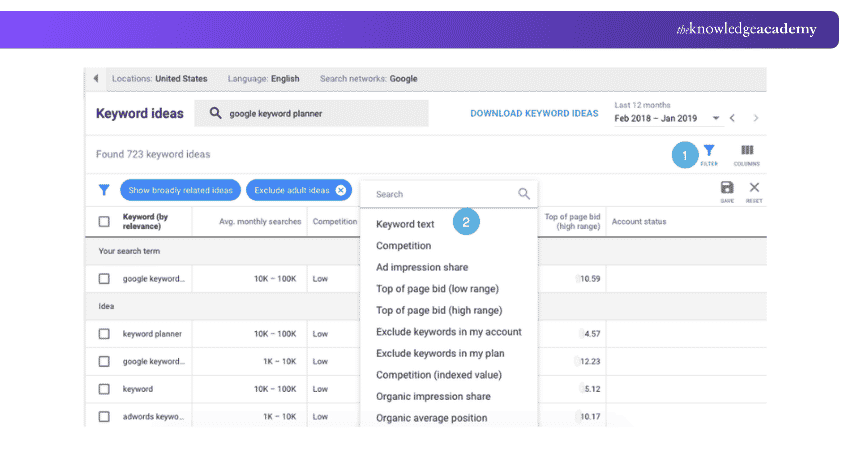This screenshot has height=450, width=850.
Task: Go to the next date range
Action: pos(756,118)
